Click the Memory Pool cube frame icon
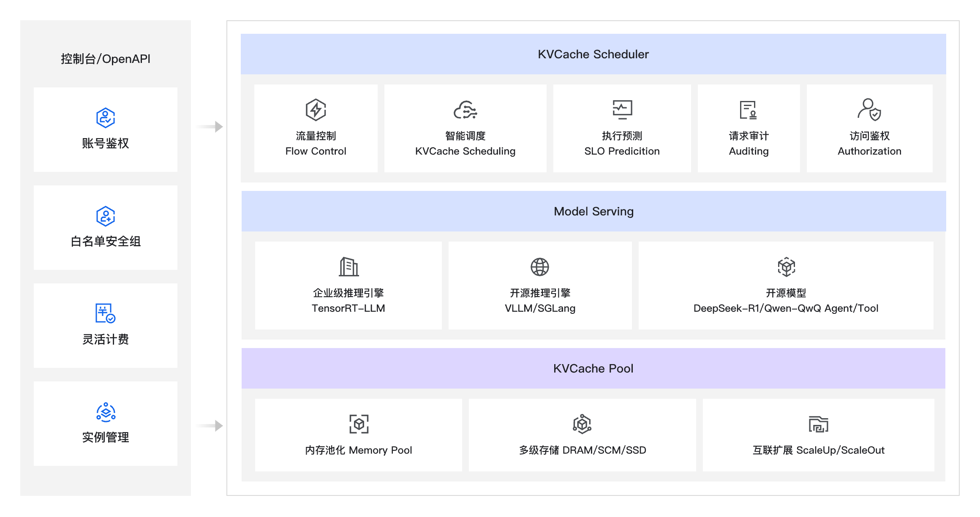This screenshot has height=517, width=980. 359,424
